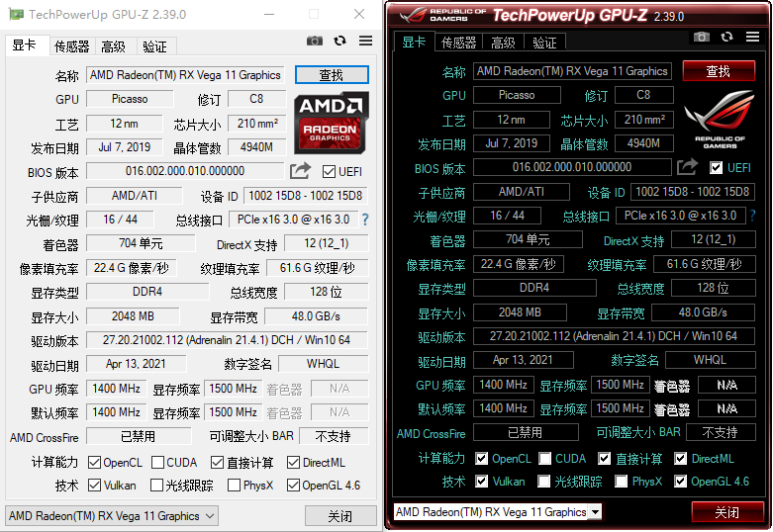This screenshot has width=773, height=532.
Task: Click the refresh icon in left GPU-Z window
Action: pyautogui.click(x=339, y=41)
